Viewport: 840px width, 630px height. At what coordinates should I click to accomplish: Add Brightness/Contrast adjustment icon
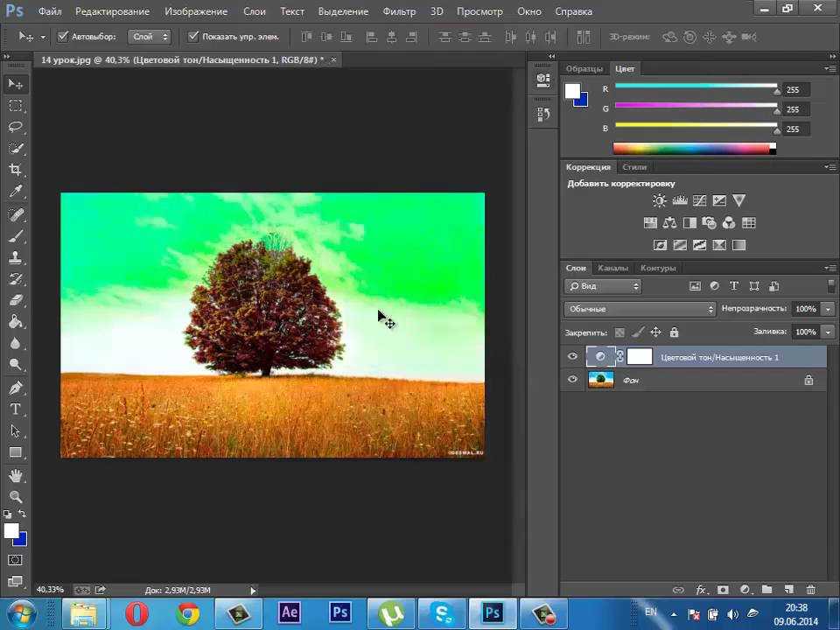(659, 200)
